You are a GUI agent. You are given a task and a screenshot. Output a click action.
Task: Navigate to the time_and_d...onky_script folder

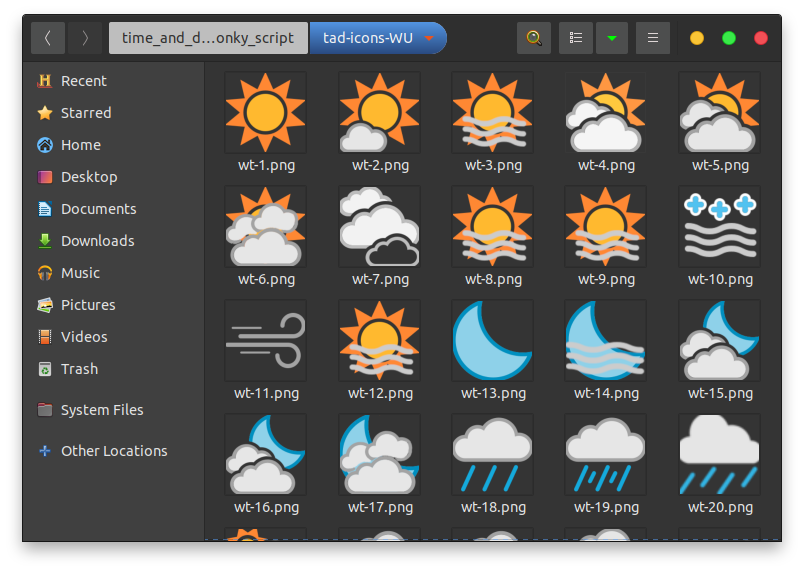tap(208, 38)
